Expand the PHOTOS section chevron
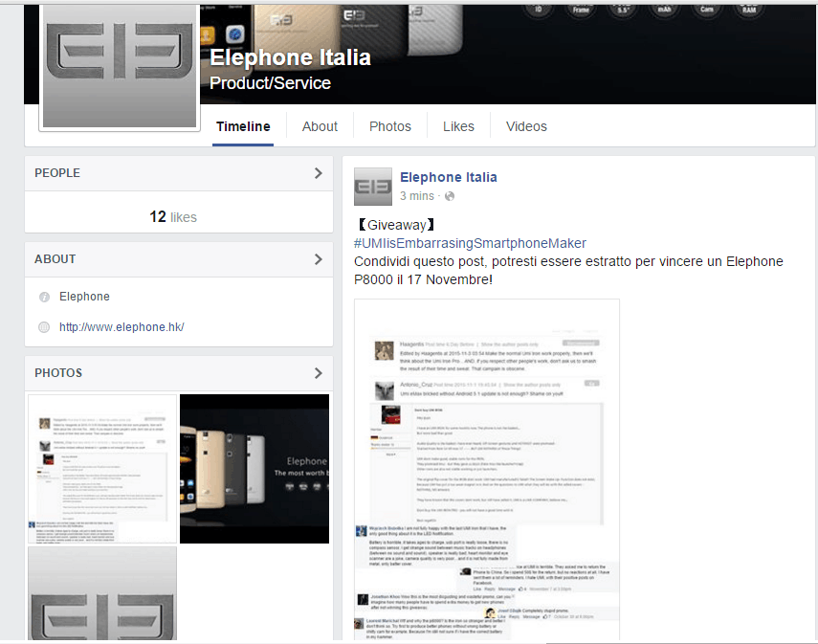The image size is (818, 644). click(x=319, y=373)
